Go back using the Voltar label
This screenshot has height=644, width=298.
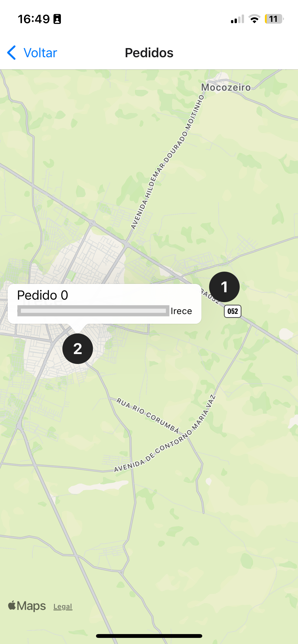(x=40, y=53)
